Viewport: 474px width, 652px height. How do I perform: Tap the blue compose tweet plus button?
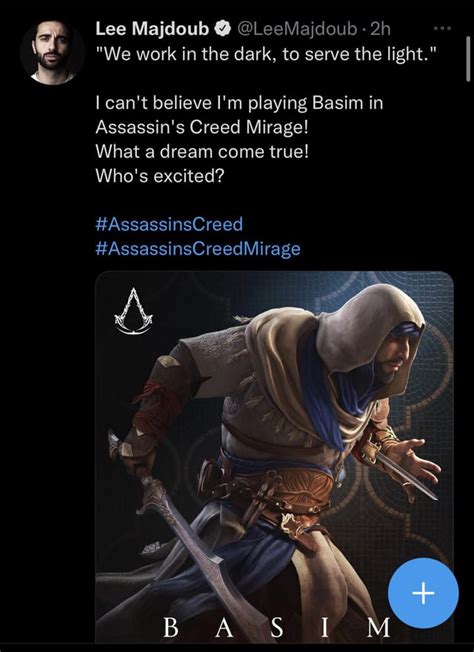coord(423,593)
